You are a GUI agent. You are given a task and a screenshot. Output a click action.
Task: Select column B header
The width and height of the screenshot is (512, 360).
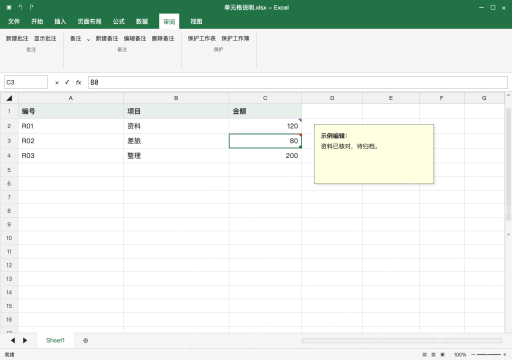click(x=176, y=98)
